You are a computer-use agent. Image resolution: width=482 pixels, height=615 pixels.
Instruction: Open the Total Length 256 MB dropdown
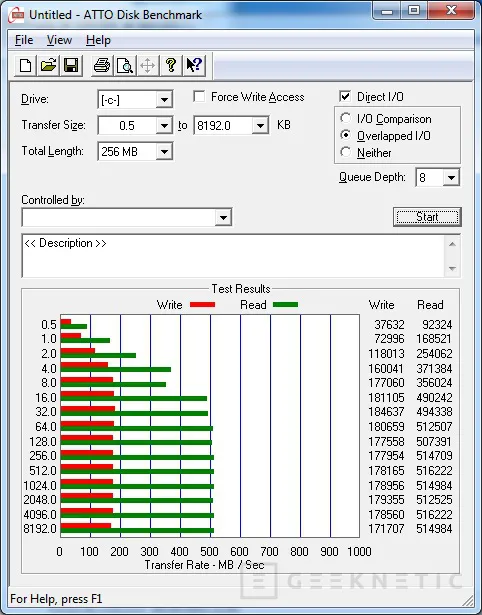pyautogui.click(x=164, y=151)
